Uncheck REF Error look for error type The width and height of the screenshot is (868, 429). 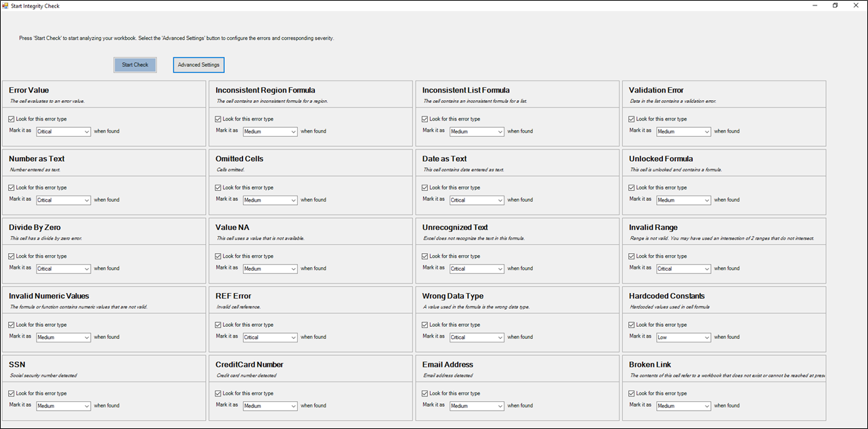click(219, 325)
